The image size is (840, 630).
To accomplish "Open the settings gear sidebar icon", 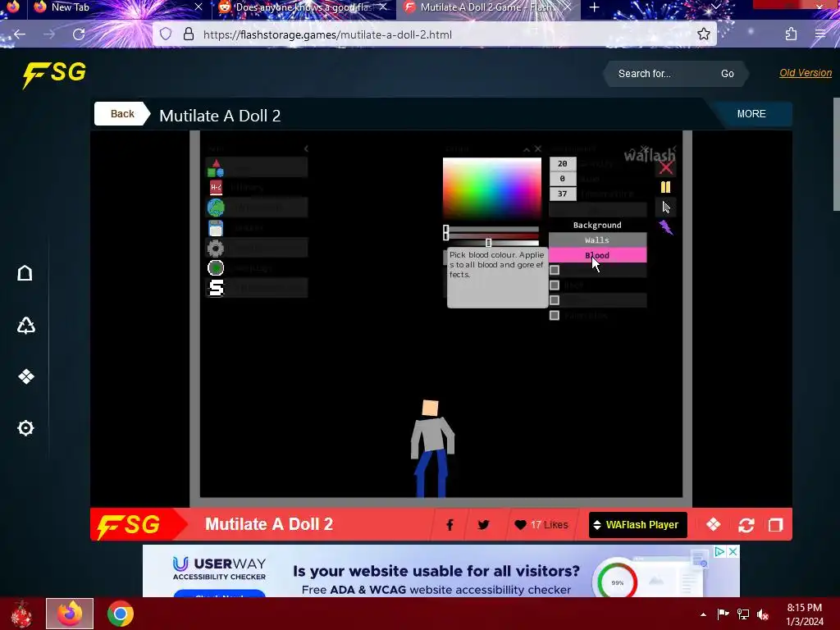I will (x=25, y=428).
